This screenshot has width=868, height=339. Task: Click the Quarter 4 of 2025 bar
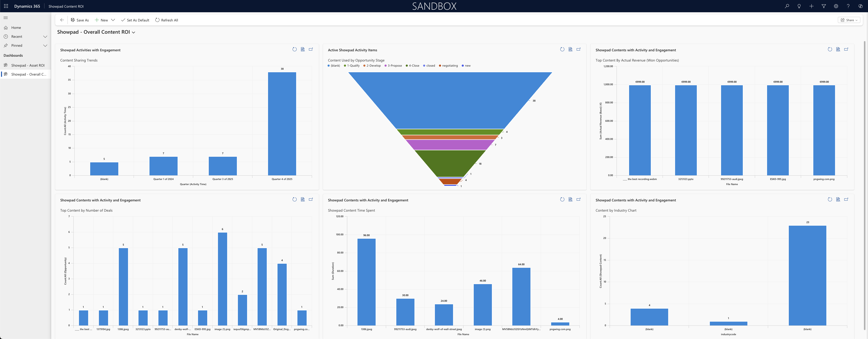pyautogui.click(x=282, y=124)
